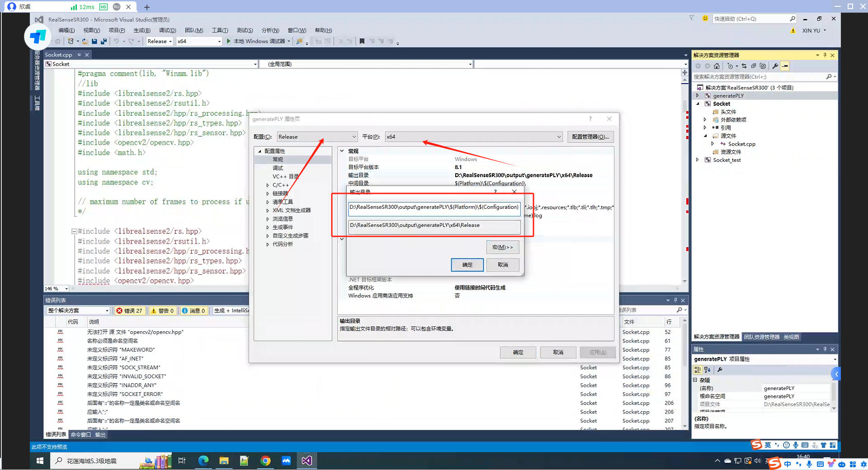The width and height of the screenshot is (868, 470).
Task: Switch to the 命令窗口 tab at the bottom
Action: 81,435
